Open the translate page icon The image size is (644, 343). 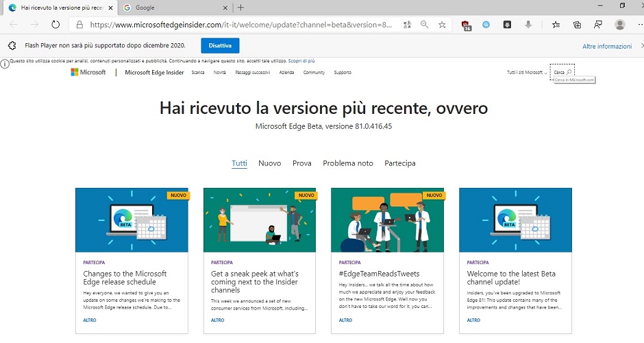(407, 25)
